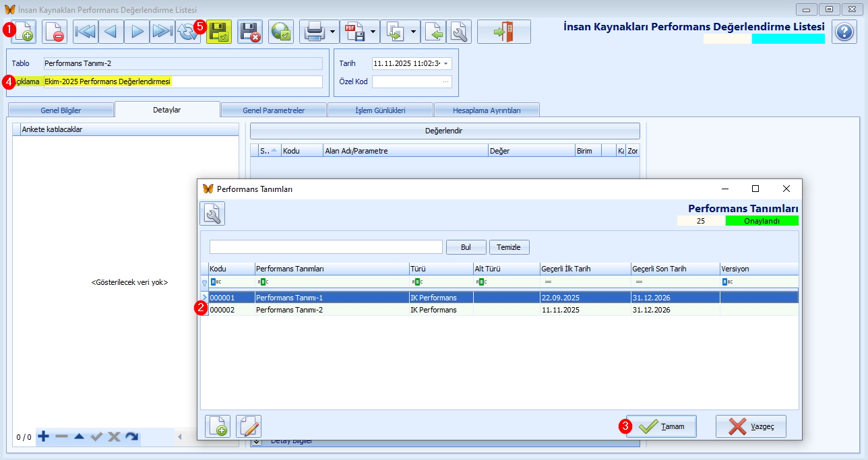Click the Bul search button
The width and height of the screenshot is (868, 460).
click(x=466, y=247)
